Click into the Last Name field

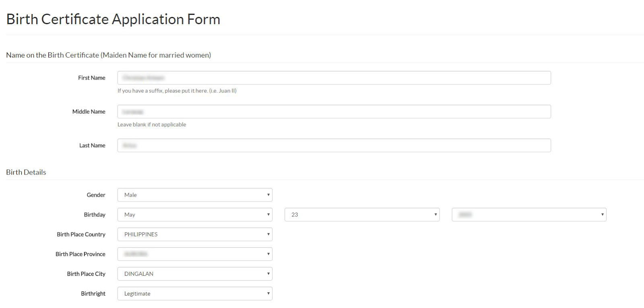pos(334,146)
